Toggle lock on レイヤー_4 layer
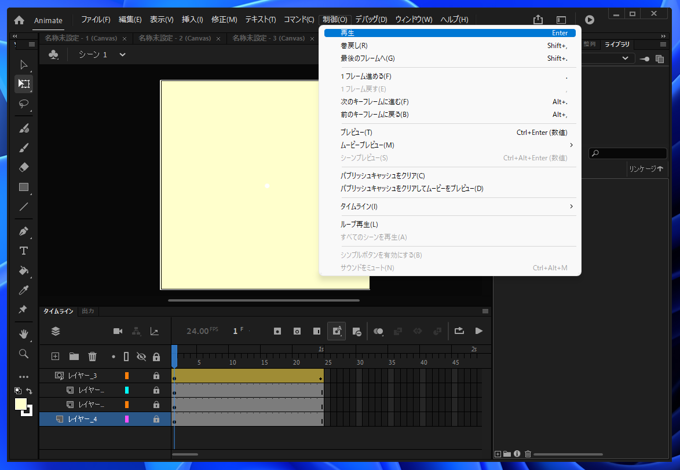 (x=156, y=419)
